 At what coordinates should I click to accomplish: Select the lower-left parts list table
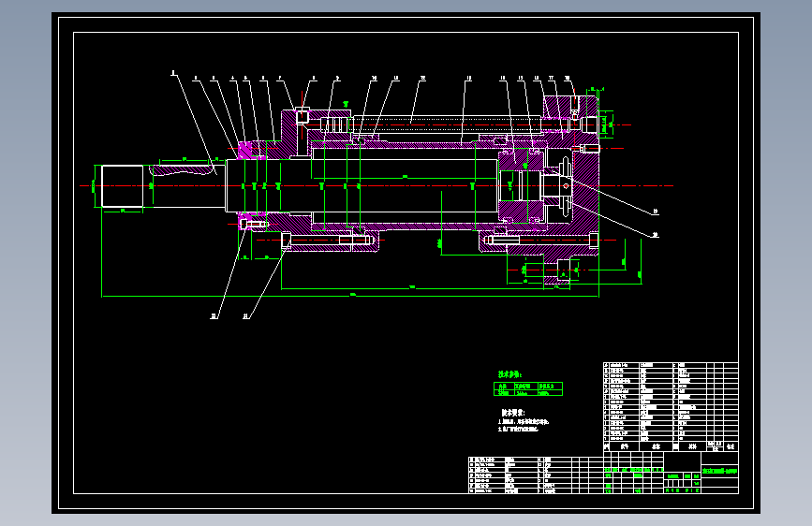tap(536, 475)
